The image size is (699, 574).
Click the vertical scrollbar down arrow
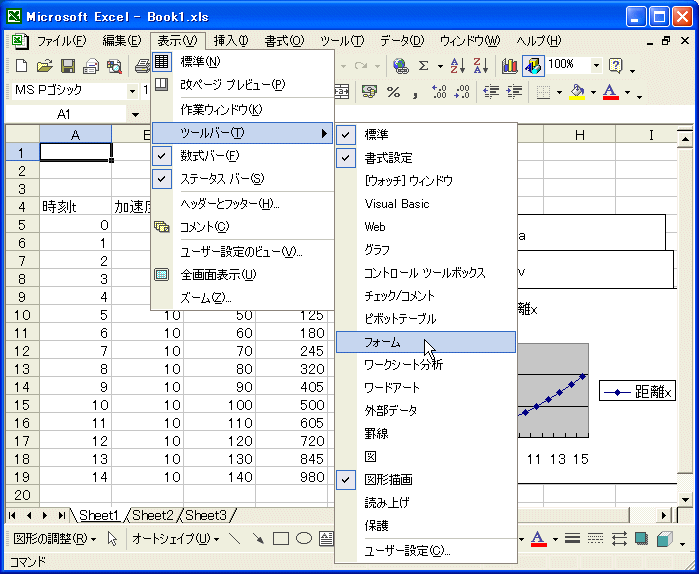point(684,499)
